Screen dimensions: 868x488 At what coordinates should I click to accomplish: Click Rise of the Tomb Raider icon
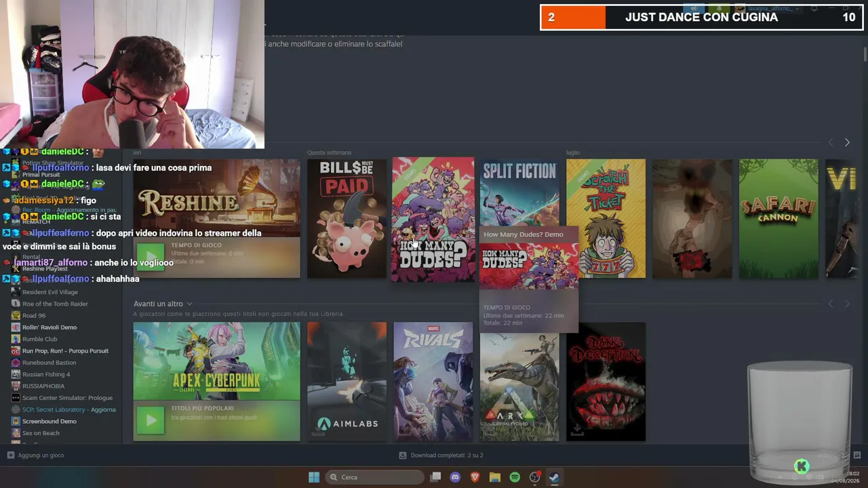click(x=16, y=304)
